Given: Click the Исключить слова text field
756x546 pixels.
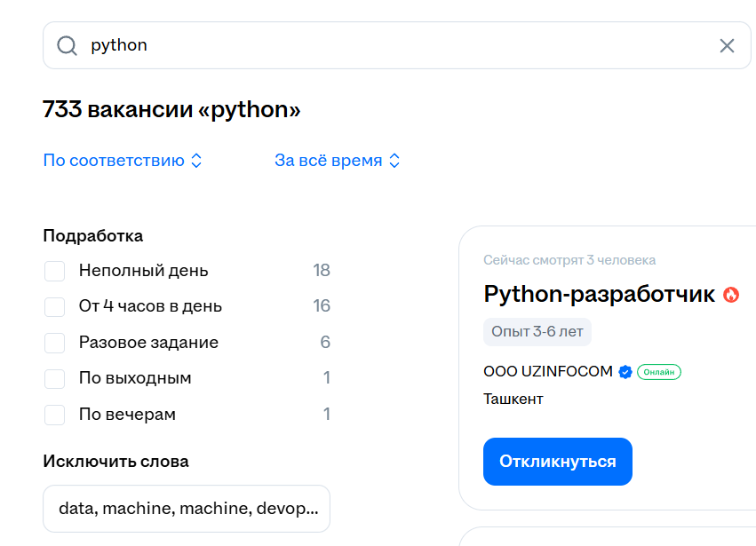Looking at the screenshot, I should (x=187, y=509).
